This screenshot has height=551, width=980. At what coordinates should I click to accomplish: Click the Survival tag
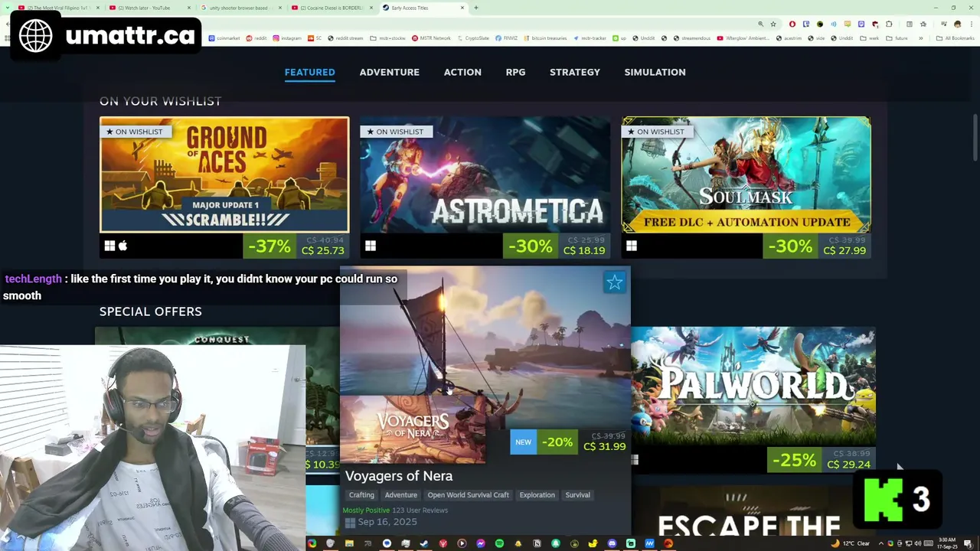click(x=577, y=495)
